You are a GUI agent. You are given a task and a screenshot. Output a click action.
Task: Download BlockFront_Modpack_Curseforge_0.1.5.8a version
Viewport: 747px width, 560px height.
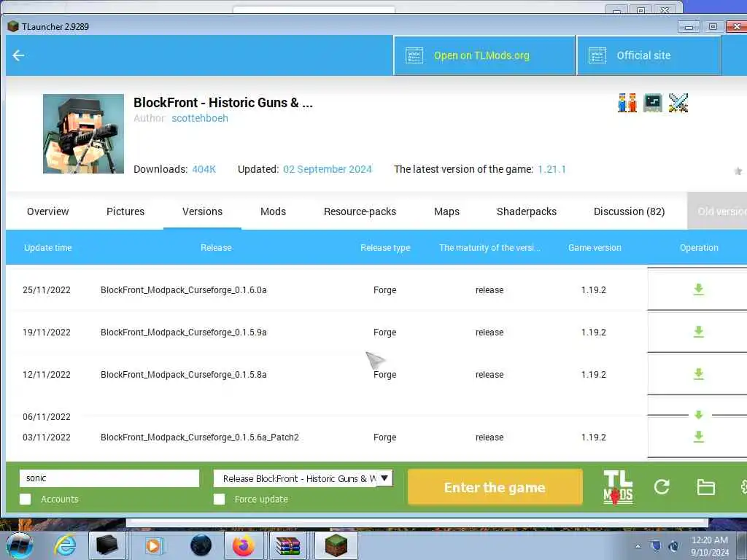698,374
